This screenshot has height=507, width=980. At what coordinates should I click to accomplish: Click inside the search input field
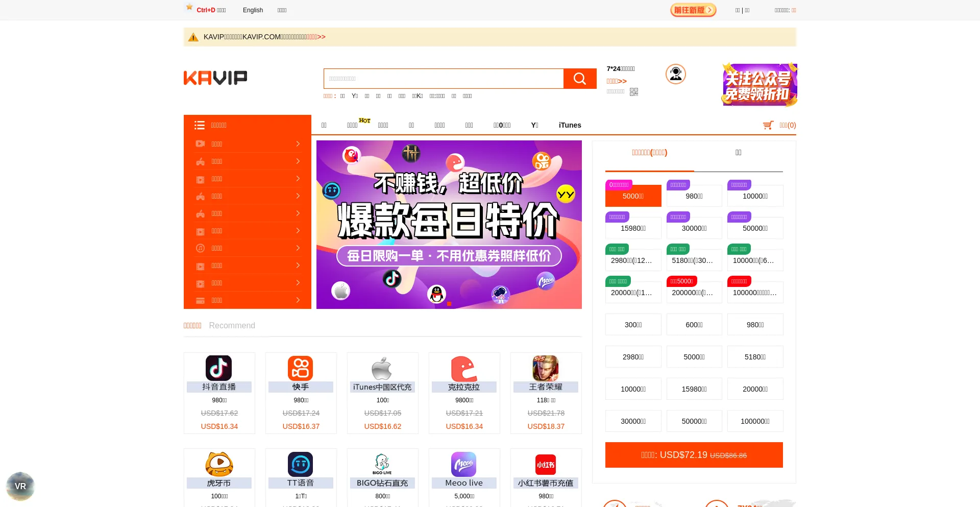(x=444, y=79)
